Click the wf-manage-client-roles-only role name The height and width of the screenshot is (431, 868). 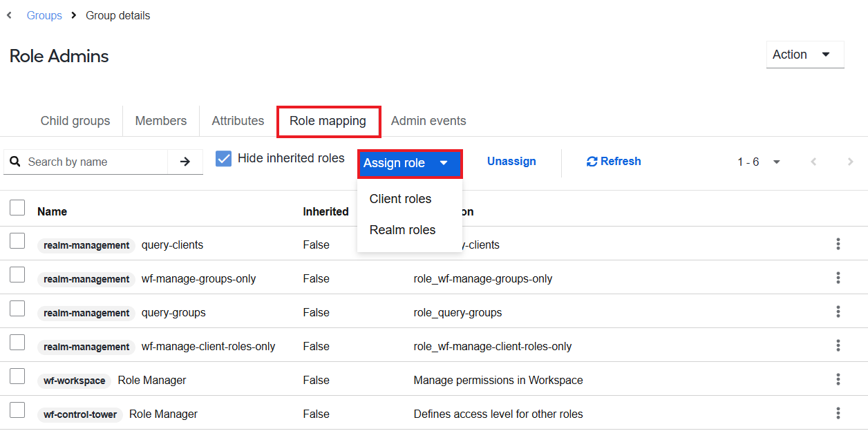[x=208, y=347]
